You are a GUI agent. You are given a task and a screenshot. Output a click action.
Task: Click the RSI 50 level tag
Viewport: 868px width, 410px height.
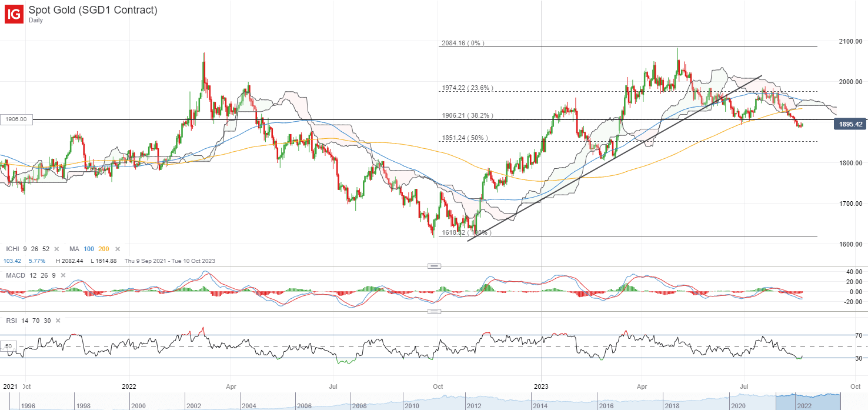(x=9, y=346)
